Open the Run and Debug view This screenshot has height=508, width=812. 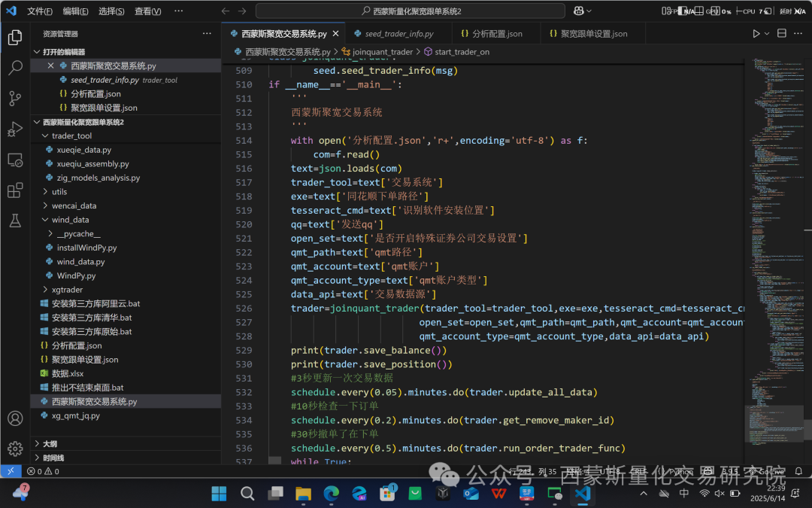(15, 129)
